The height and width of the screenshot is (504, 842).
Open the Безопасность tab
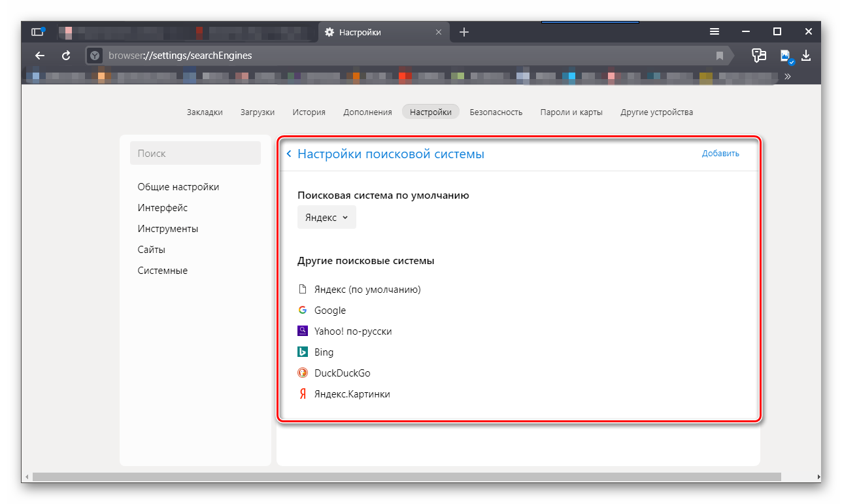coord(496,112)
